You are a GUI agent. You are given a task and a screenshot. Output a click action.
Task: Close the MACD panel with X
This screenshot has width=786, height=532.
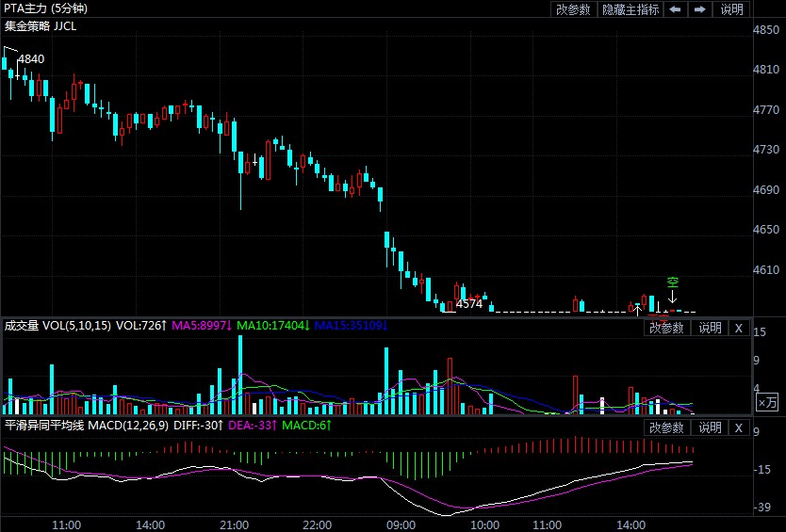coord(738,427)
